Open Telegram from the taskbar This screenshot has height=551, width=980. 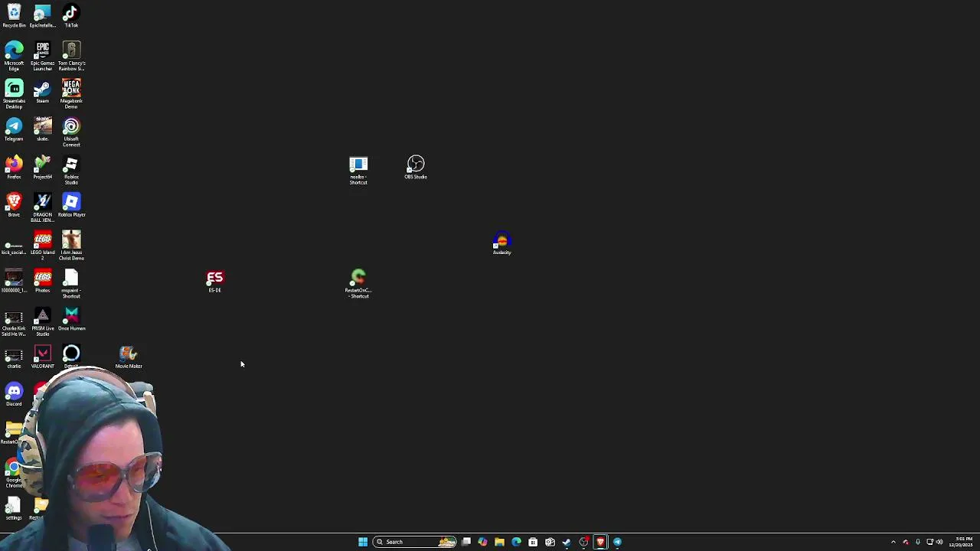617,542
